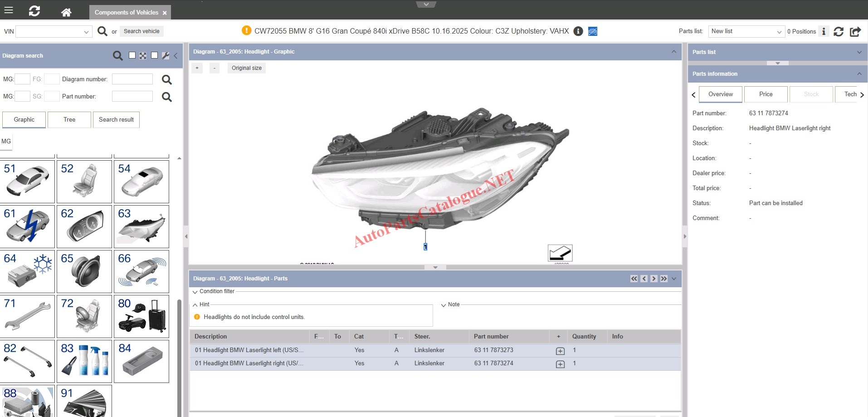Add part 63 11 7873273 to list
The width and height of the screenshot is (868, 417).
[560, 351]
